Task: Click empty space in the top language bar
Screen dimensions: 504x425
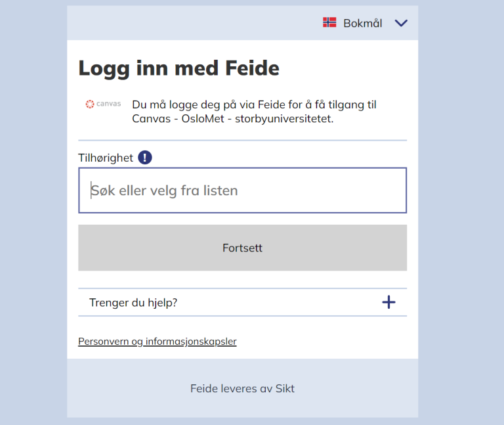Action: [x=197, y=23]
